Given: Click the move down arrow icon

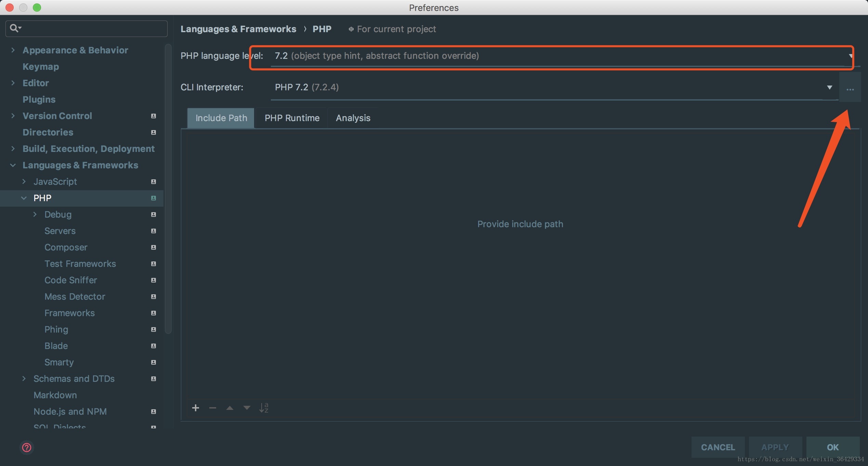Looking at the screenshot, I should pyautogui.click(x=247, y=407).
